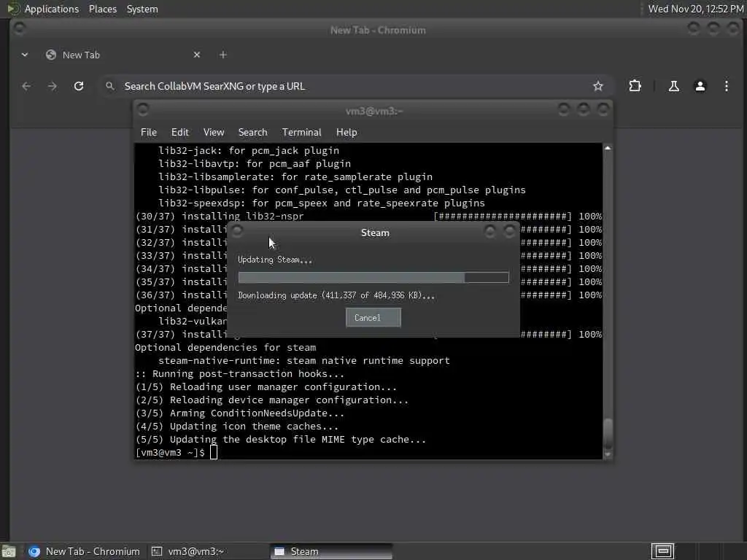Open the Places menu in top panel
Image resolution: width=747 pixels, height=560 pixels.
tap(102, 9)
